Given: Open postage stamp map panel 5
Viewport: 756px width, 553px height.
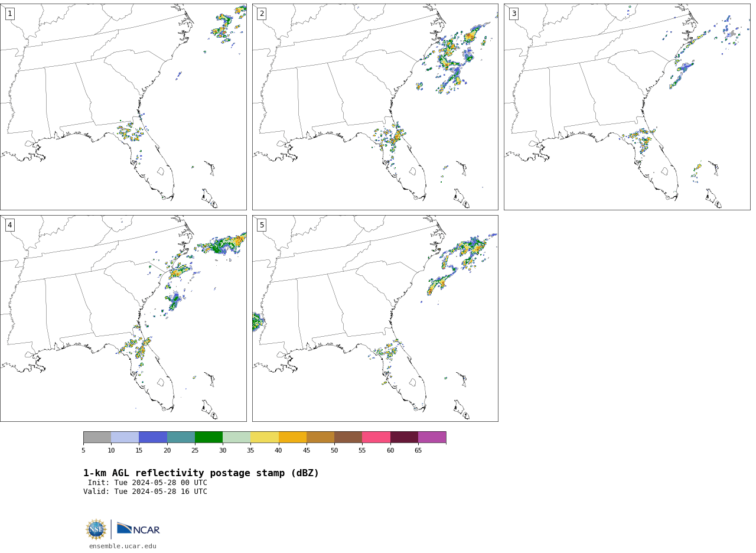Looking at the screenshot, I should click(x=375, y=318).
